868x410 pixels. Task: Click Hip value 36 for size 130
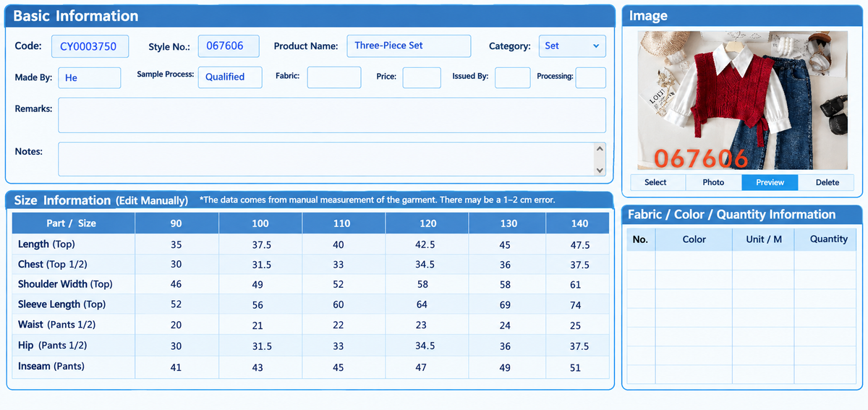click(x=505, y=346)
